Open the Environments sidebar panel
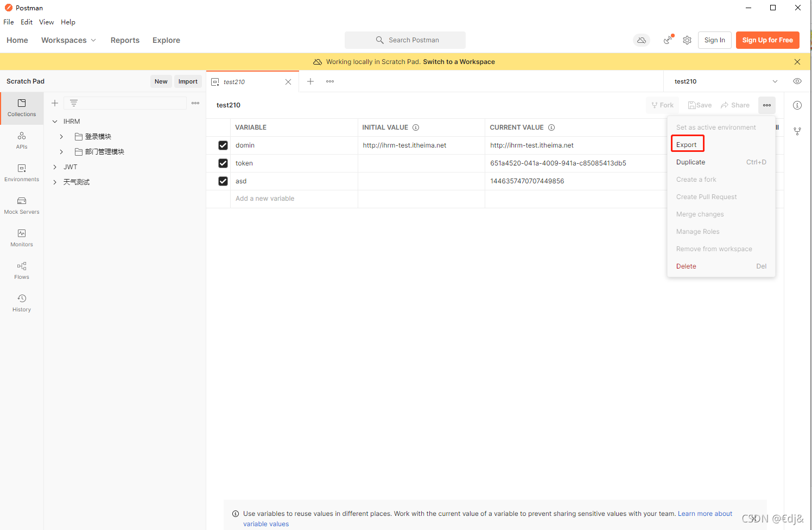The image size is (812, 530). [22, 173]
